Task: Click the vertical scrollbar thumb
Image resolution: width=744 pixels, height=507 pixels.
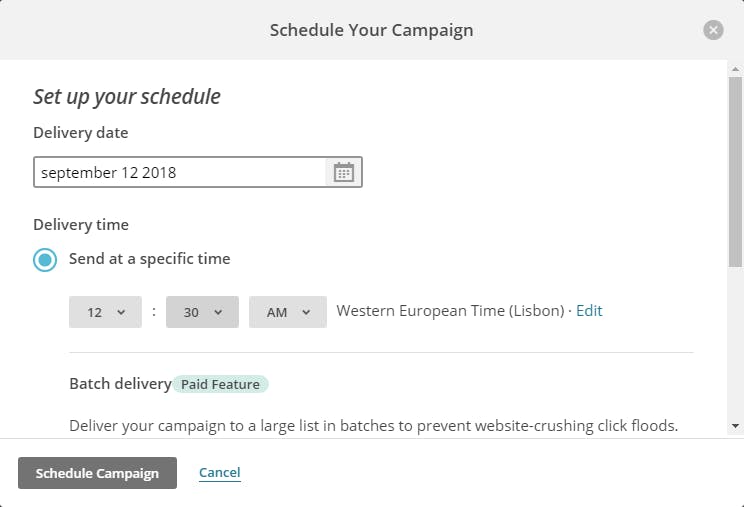Action: pyautogui.click(x=736, y=170)
